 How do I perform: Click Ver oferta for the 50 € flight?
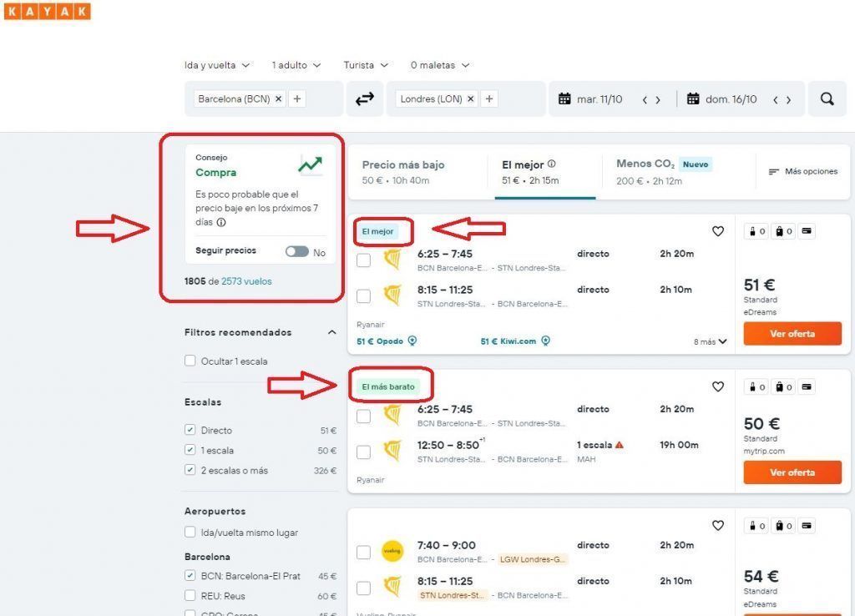tap(792, 472)
